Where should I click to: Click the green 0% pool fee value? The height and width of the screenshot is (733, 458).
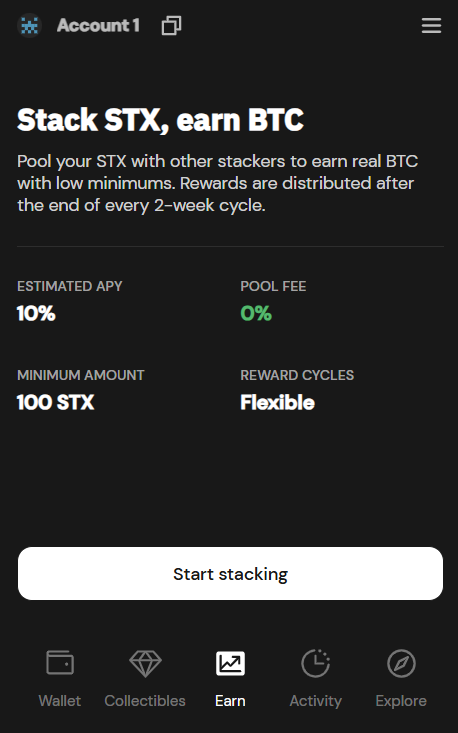click(256, 313)
